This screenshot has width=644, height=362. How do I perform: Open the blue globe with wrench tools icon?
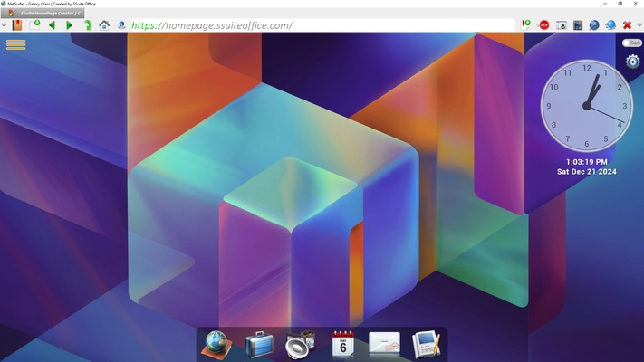tap(594, 25)
